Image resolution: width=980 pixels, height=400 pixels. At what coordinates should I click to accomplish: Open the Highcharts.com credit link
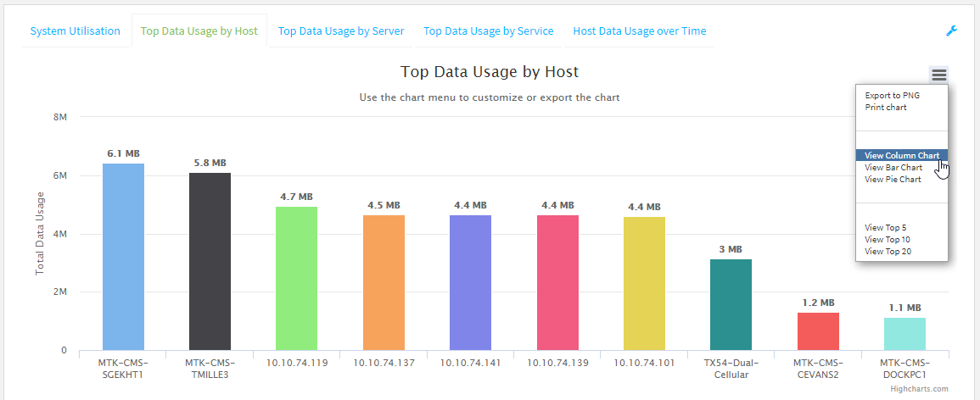point(919,389)
